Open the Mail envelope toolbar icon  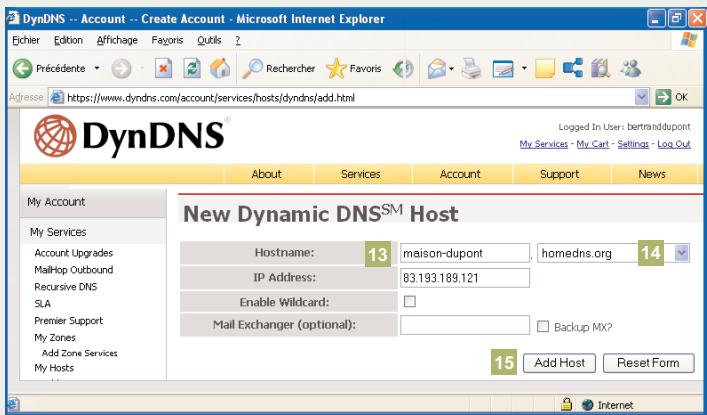[x=436, y=69]
